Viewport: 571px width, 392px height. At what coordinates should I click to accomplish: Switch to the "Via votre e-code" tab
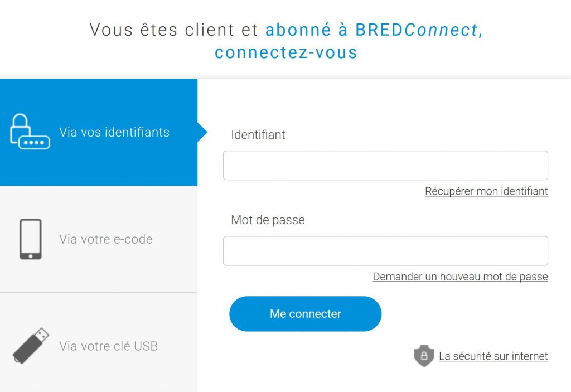point(106,240)
